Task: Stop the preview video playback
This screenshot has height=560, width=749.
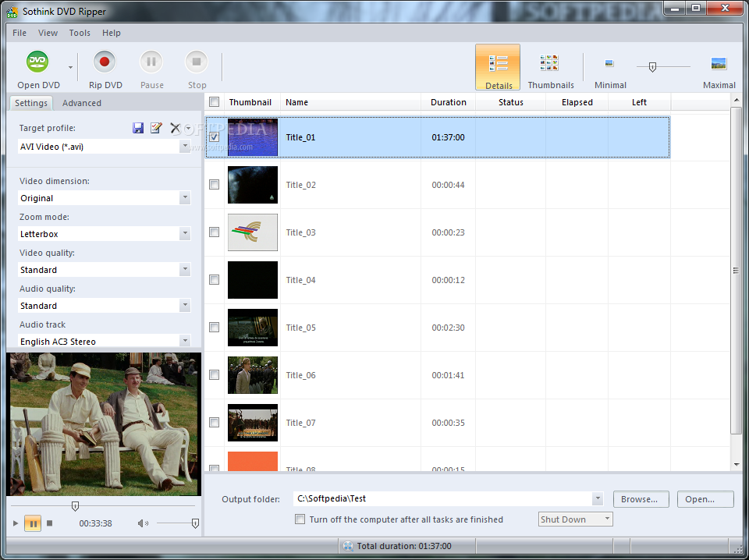Action: pos(50,523)
